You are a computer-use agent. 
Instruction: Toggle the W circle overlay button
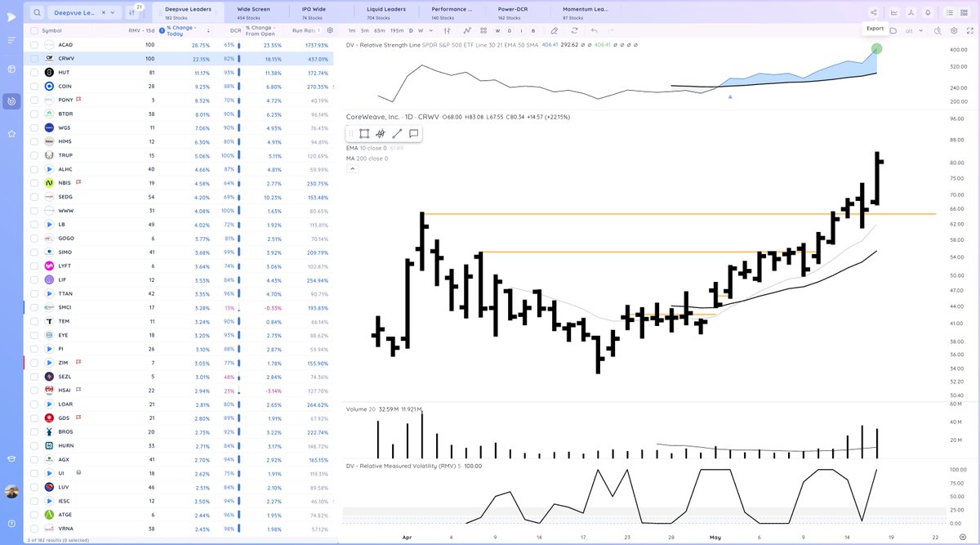(497, 30)
